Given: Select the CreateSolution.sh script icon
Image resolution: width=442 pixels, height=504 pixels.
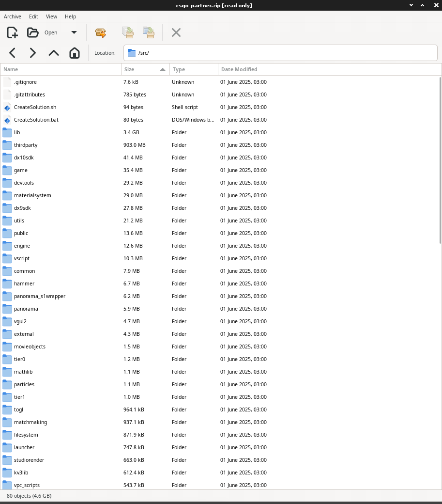Looking at the screenshot, I should click(7, 108).
